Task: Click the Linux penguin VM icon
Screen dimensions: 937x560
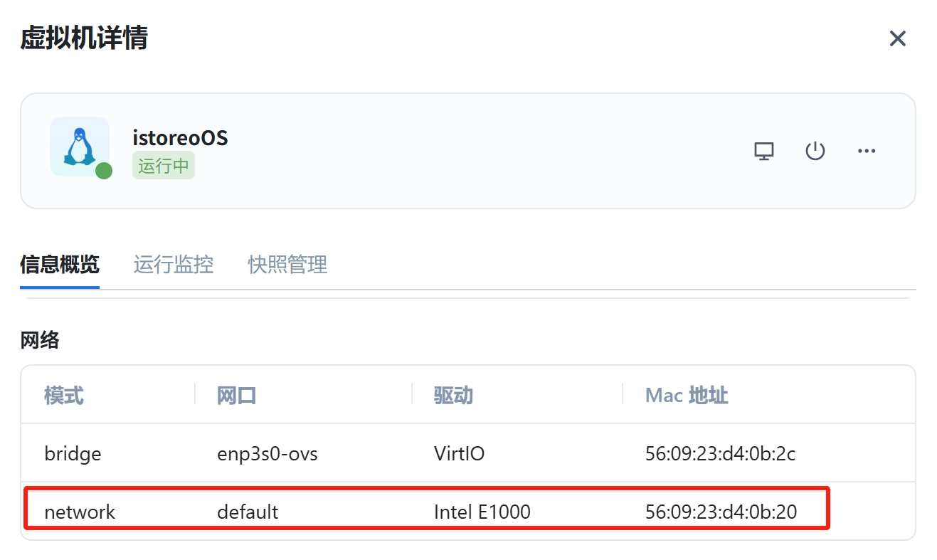Action: point(79,146)
